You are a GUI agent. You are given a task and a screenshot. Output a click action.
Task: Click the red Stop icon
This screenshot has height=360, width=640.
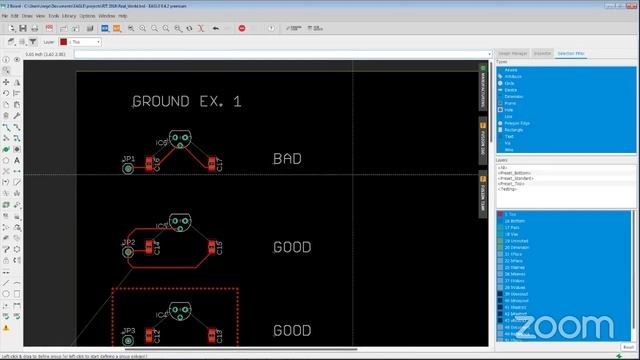pos(242,28)
